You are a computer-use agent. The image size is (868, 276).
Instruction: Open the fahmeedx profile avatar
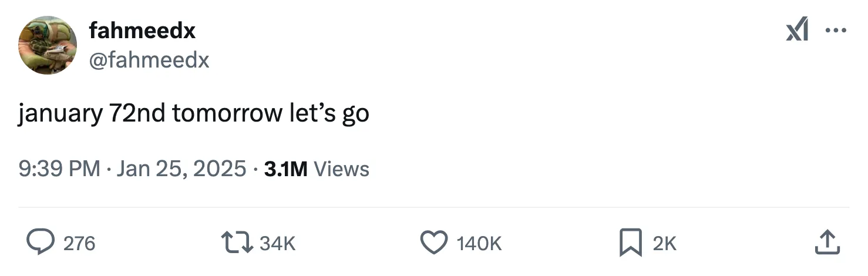(48, 45)
